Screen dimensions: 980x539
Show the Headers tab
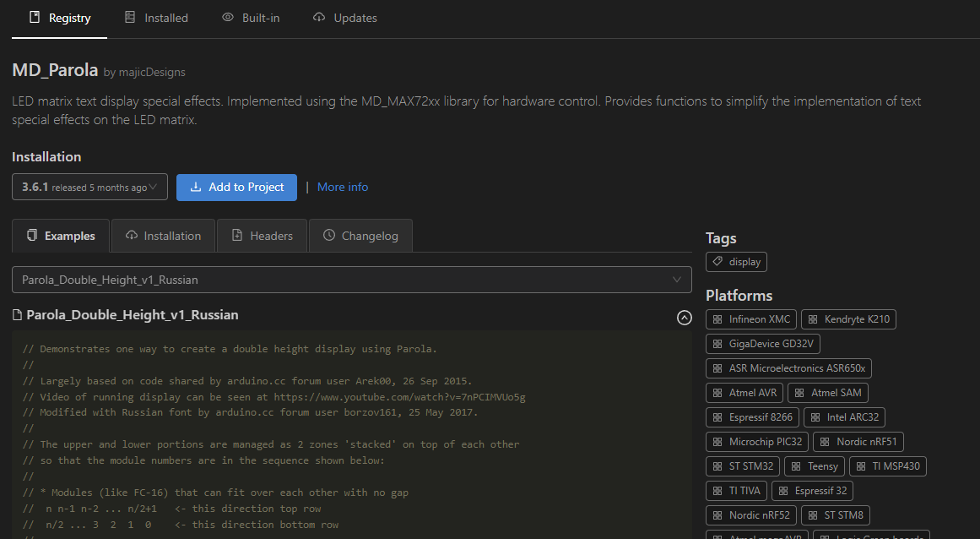(263, 236)
